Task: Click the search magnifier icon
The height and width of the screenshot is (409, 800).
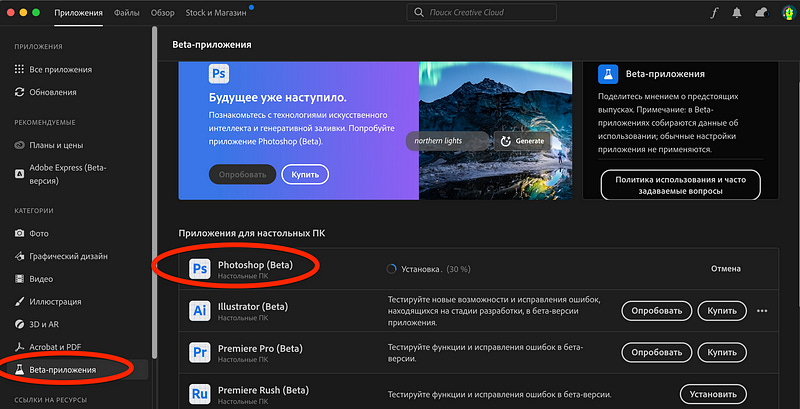Action: point(419,13)
